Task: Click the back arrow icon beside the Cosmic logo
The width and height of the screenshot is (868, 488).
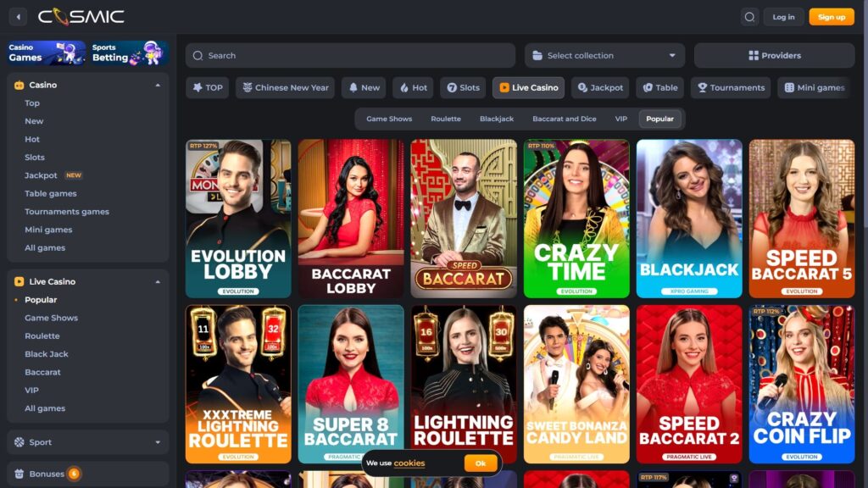Action: (18, 17)
